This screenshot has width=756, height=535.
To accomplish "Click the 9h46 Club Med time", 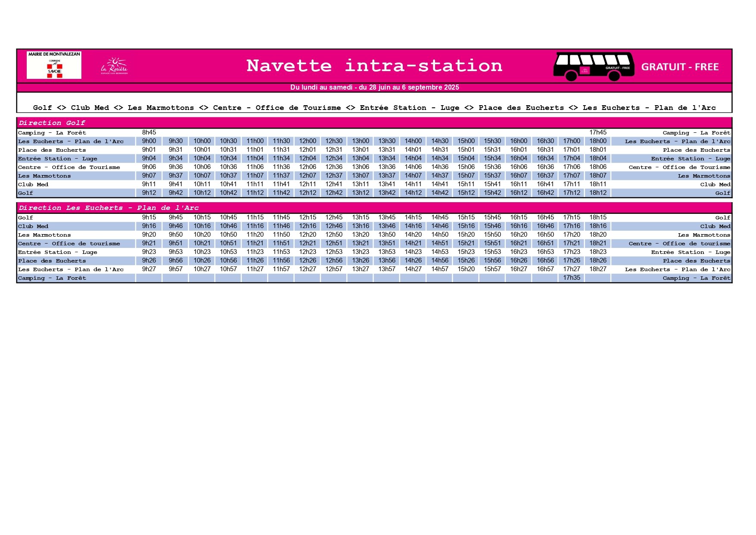I will [x=176, y=226].
